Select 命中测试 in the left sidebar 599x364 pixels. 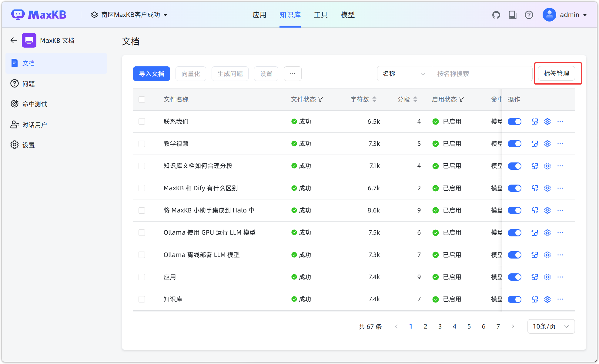(x=35, y=104)
